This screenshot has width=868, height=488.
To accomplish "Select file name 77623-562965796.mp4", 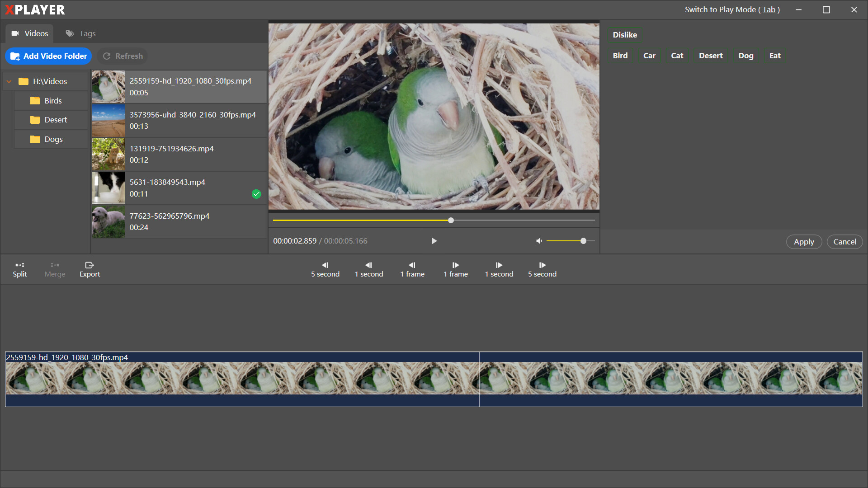I will click(170, 216).
